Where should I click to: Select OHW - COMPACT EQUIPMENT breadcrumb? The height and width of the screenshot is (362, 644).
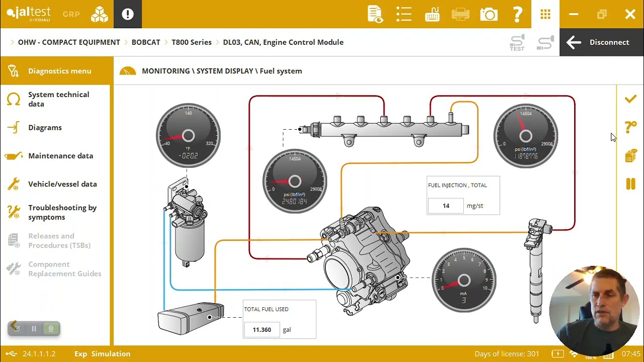click(69, 42)
